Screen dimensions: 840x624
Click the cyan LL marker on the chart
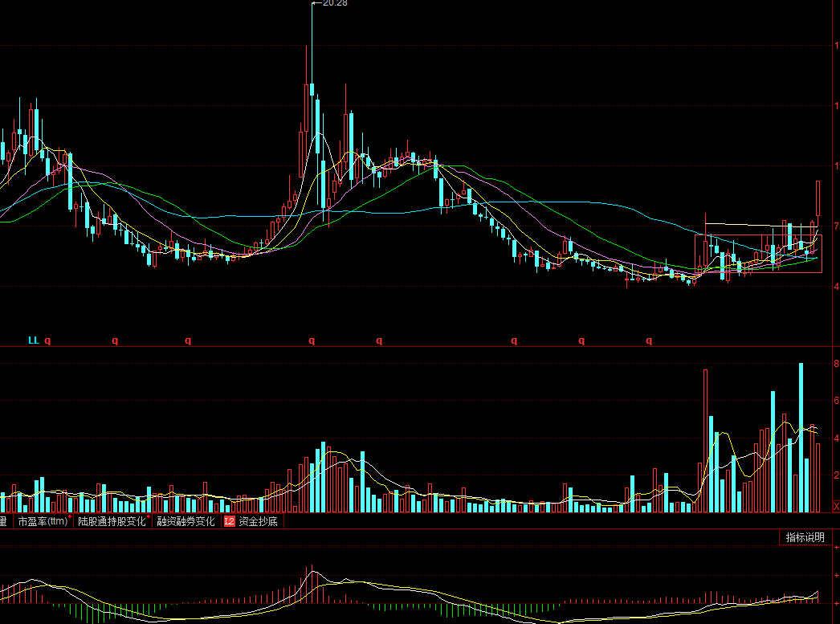point(33,341)
